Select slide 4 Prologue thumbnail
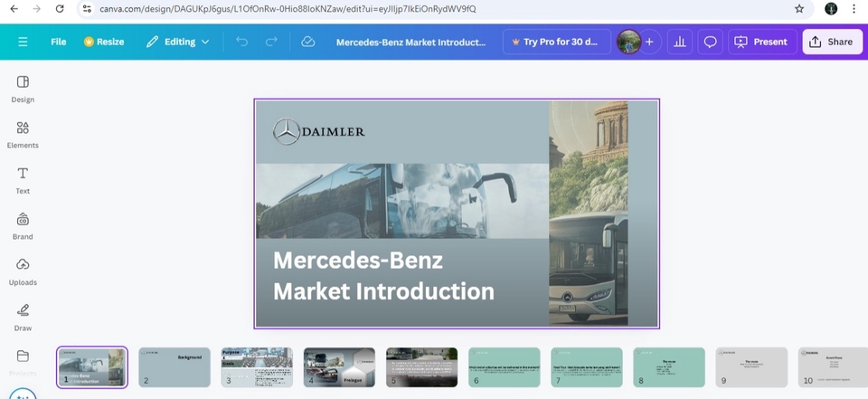The width and height of the screenshot is (868, 399). point(339,366)
